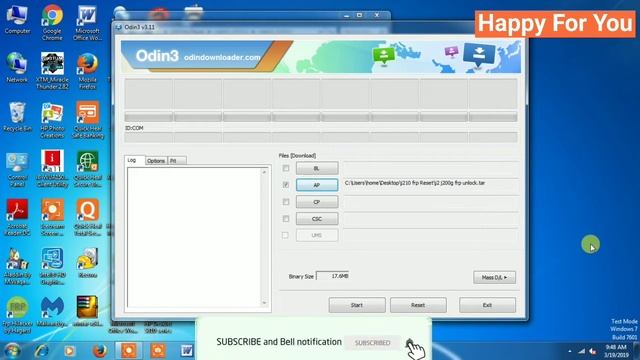This screenshot has height=360, width=640.
Task: Open the Network desktop icon
Action: click(17, 68)
